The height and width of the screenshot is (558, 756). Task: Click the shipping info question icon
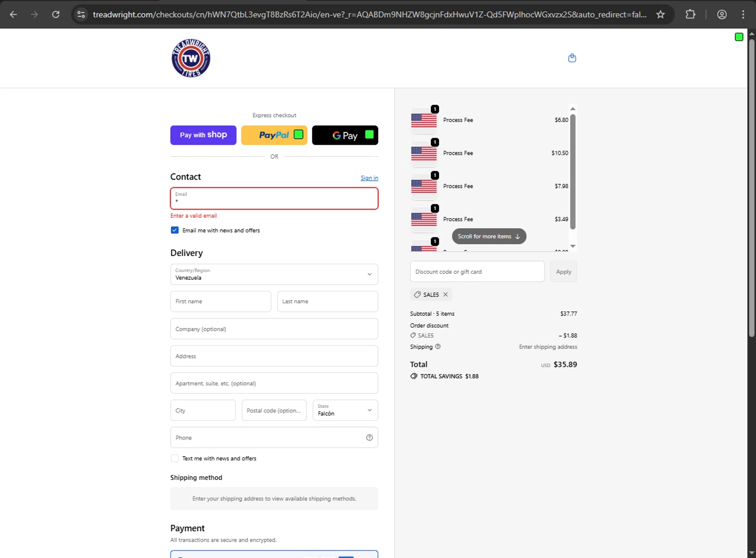coord(438,346)
